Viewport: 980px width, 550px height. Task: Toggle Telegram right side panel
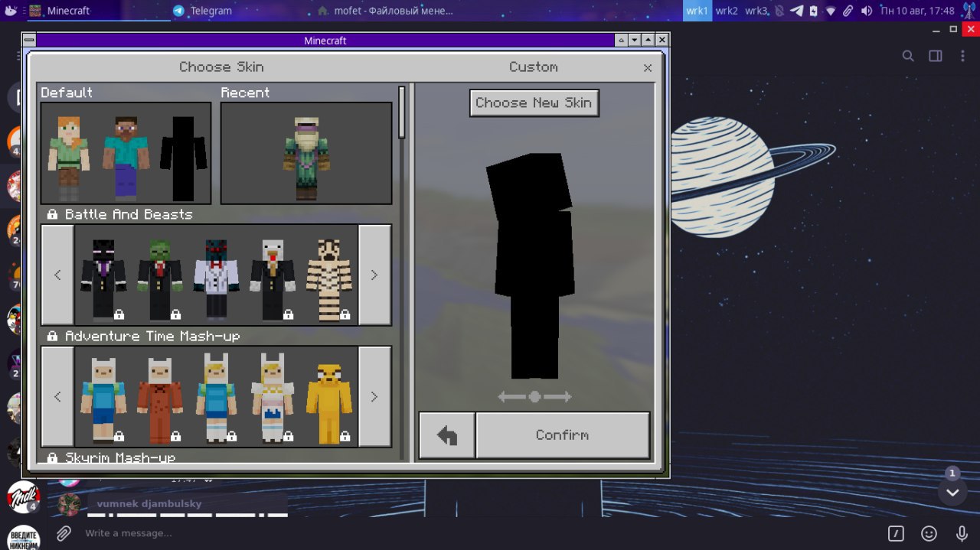point(936,56)
